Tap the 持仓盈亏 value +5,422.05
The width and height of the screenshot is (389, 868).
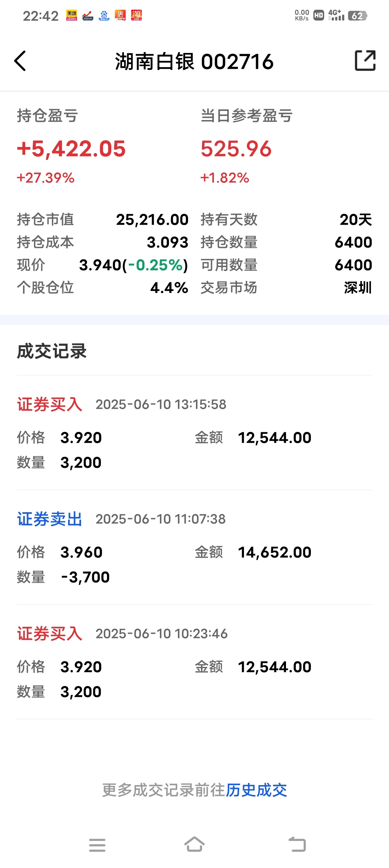71,149
